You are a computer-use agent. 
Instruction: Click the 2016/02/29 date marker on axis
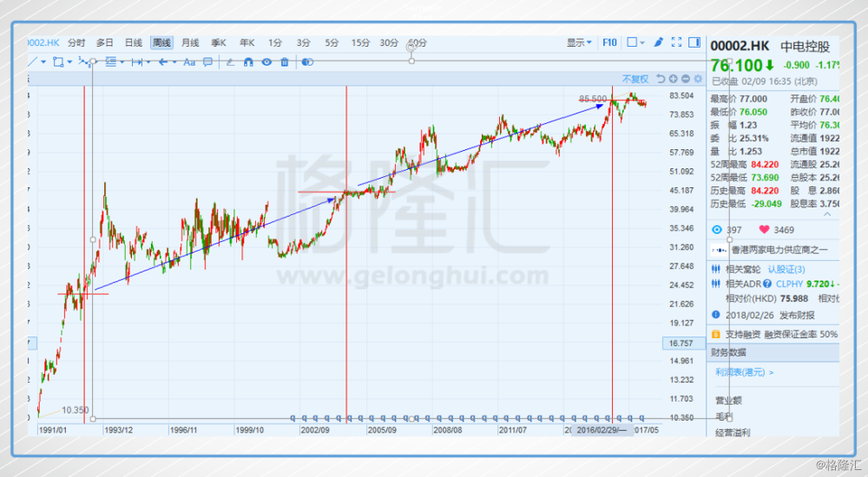[602, 430]
